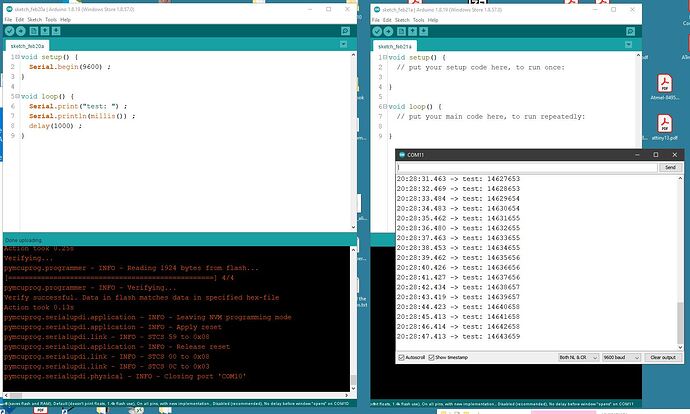
Task: Open line ending dropdown Both NL & CR
Action: click(578, 357)
